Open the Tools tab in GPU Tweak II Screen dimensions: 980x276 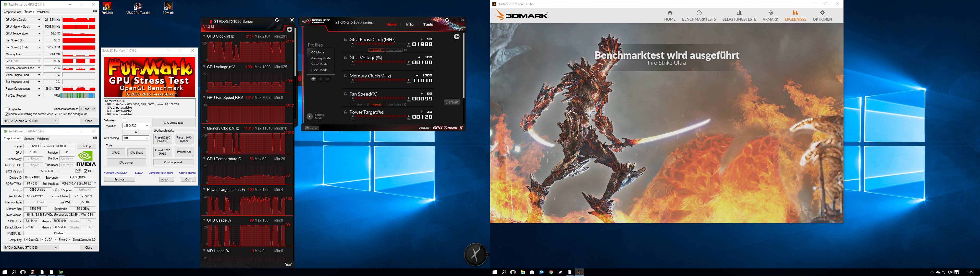click(x=428, y=24)
